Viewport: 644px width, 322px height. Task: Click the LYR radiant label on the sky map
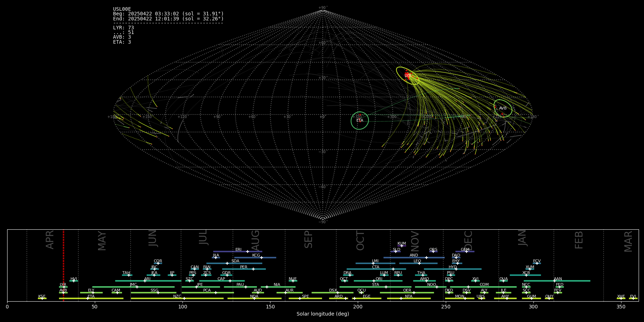pyautogui.click(x=408, y=76)
